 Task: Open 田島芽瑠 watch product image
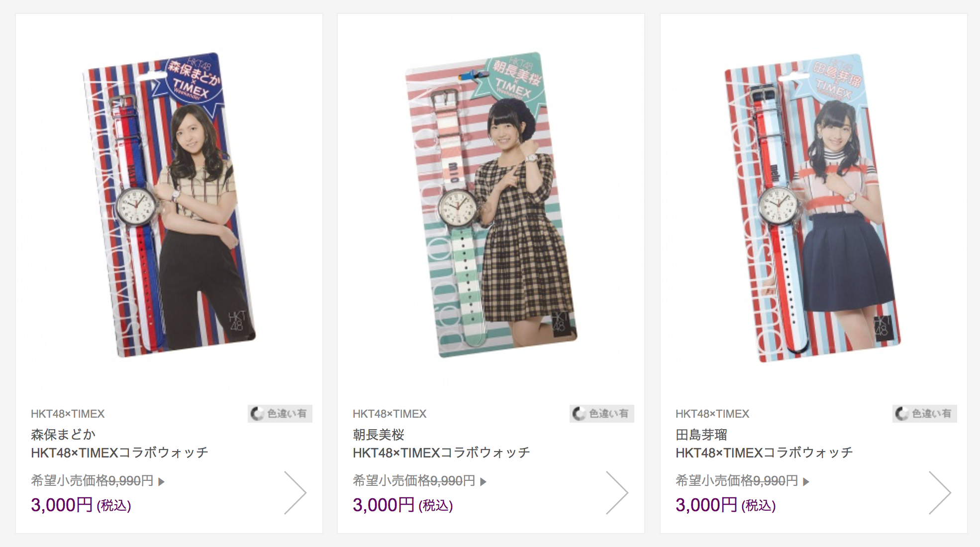tap(813, 207)
